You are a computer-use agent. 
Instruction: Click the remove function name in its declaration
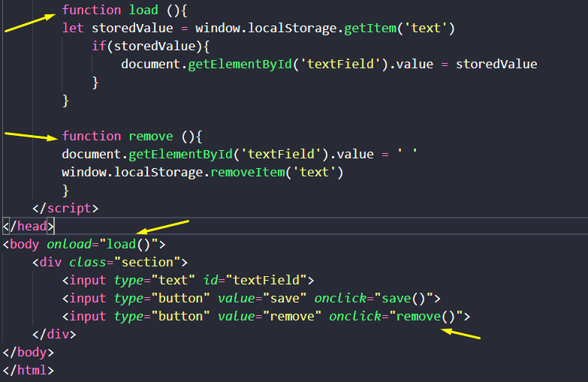pos(150,136)
